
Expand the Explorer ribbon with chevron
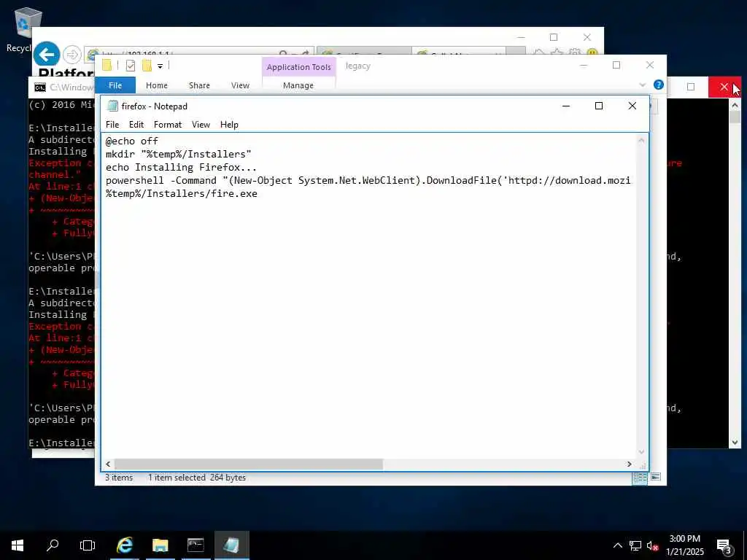642,85
